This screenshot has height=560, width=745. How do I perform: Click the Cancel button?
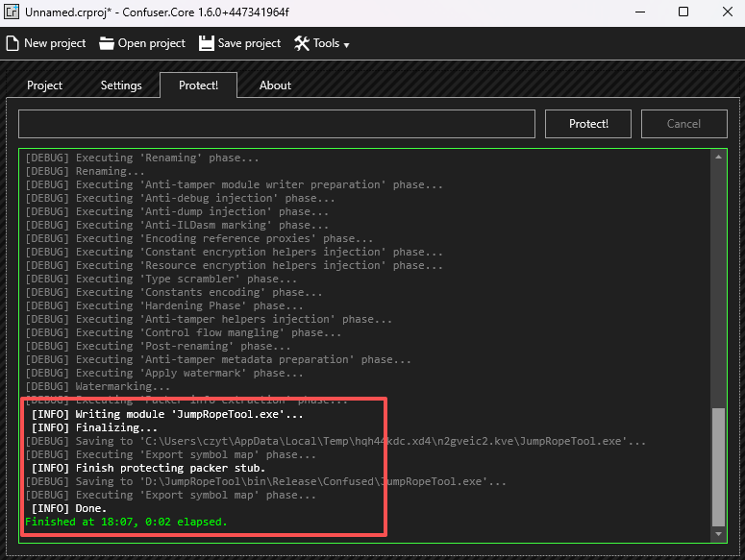(683, 124)
